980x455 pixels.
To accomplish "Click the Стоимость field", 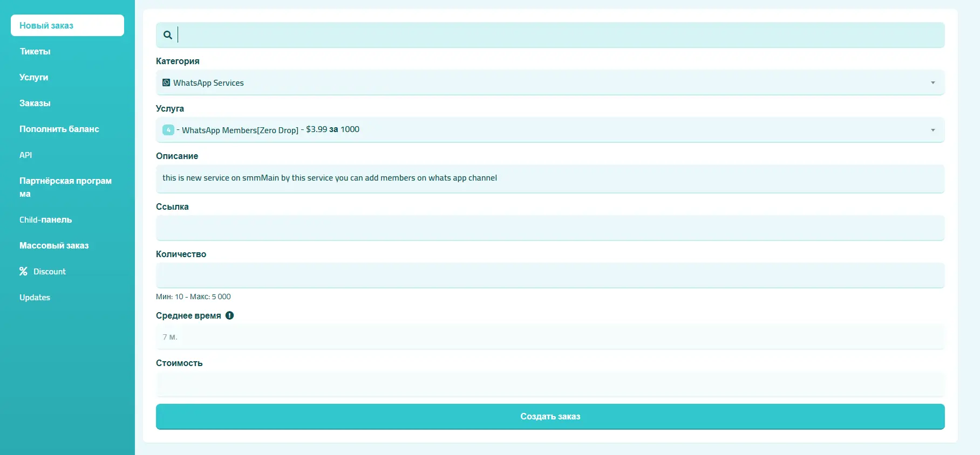I will click(x=550, y=384).
